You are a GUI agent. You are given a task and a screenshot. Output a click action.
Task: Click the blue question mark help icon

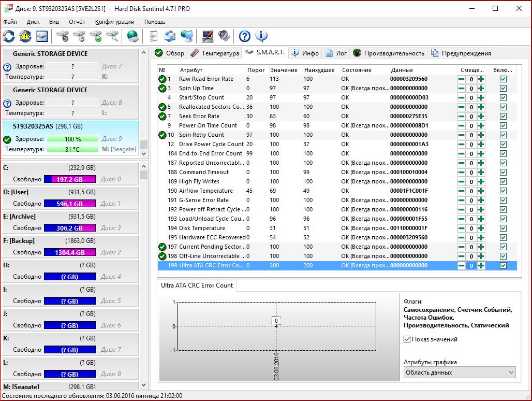pos(245,36)
